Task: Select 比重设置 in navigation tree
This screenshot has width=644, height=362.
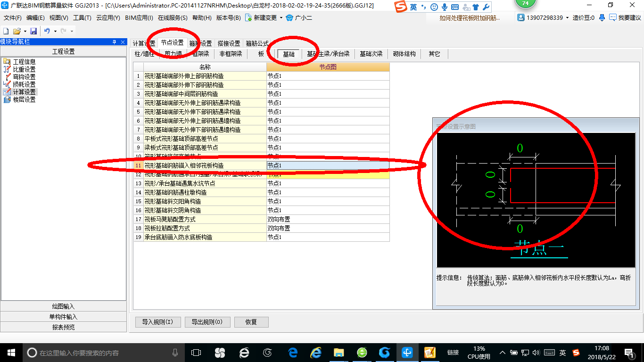Action: [24, 69]
